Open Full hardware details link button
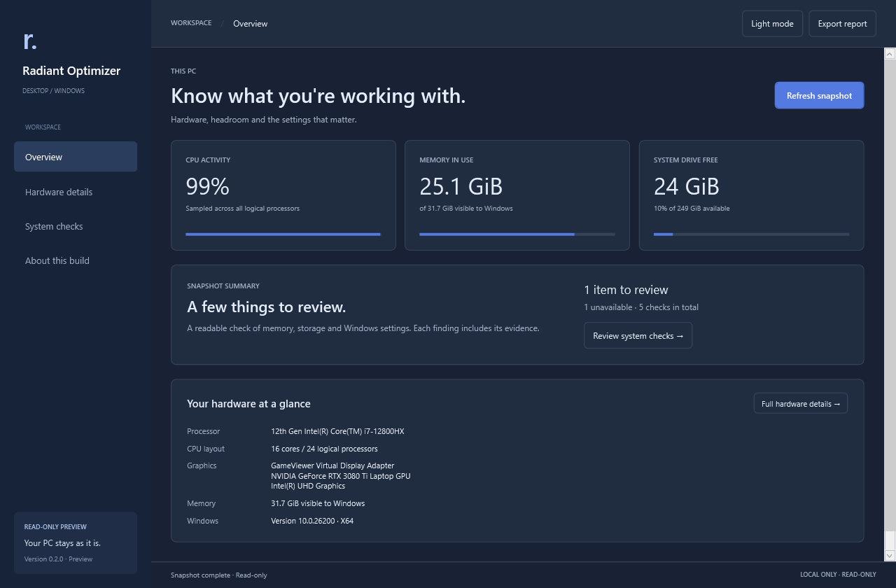Screen dimensions: 896x588 point(800,404)
